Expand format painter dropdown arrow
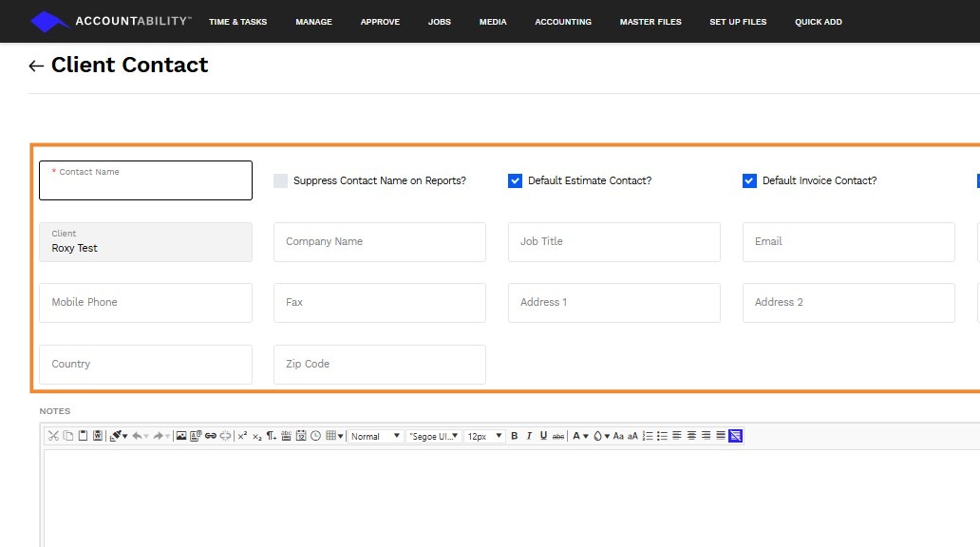 point(125,436)
